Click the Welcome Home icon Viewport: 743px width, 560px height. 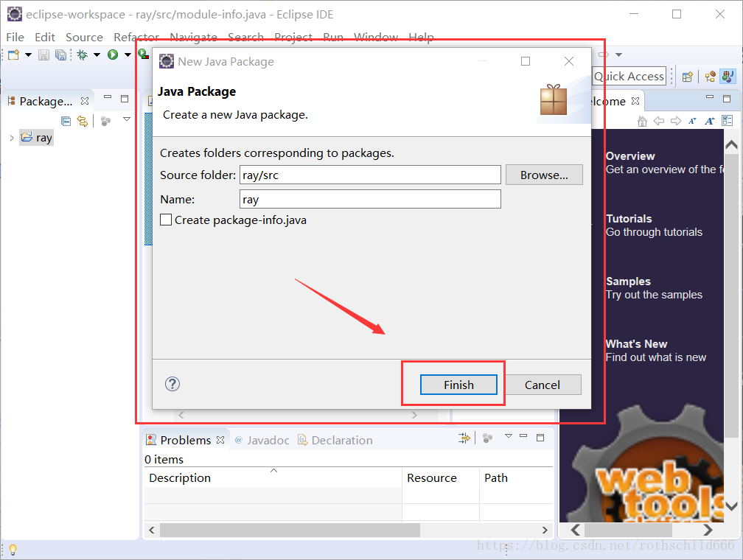pyautogui.click(x=642, y=122)
